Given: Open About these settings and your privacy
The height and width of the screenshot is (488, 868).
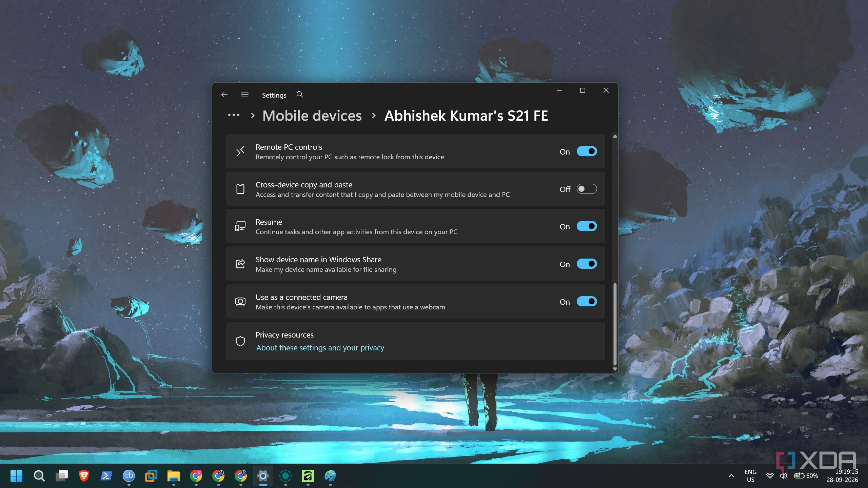Looking at the screenshot, I should click(320, 348).
